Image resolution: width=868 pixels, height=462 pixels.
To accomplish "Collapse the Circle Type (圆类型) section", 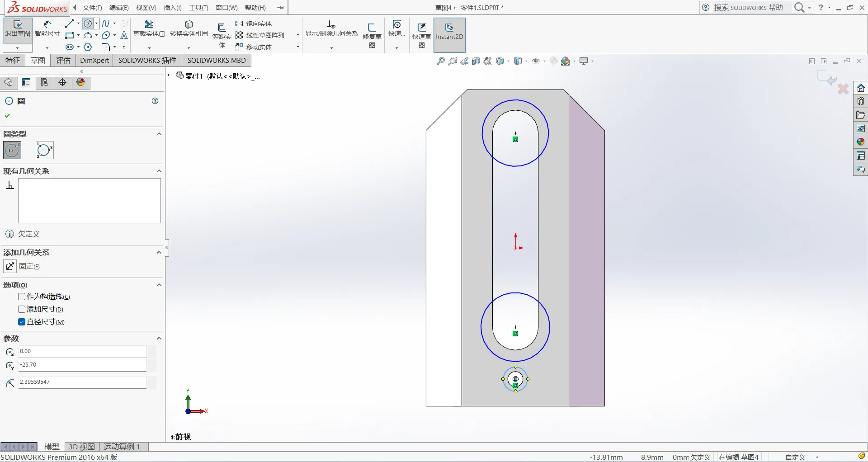I will point(159,134).
